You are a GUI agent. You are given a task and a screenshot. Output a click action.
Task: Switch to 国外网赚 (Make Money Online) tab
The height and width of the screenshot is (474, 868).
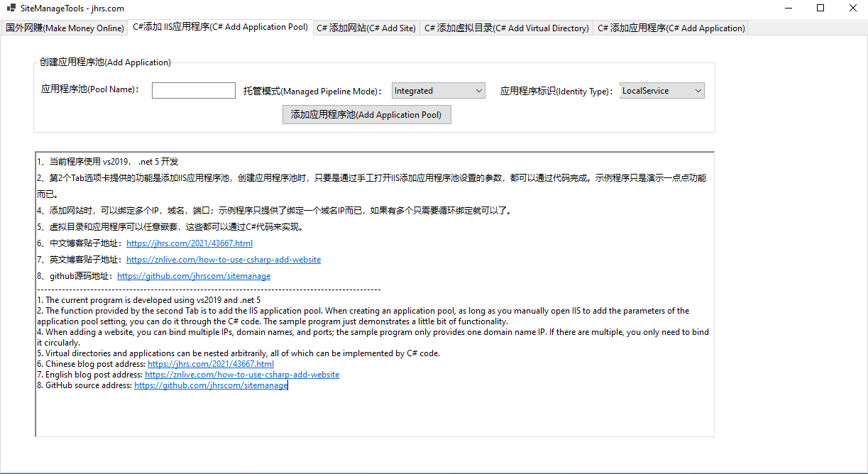point(65,28)
